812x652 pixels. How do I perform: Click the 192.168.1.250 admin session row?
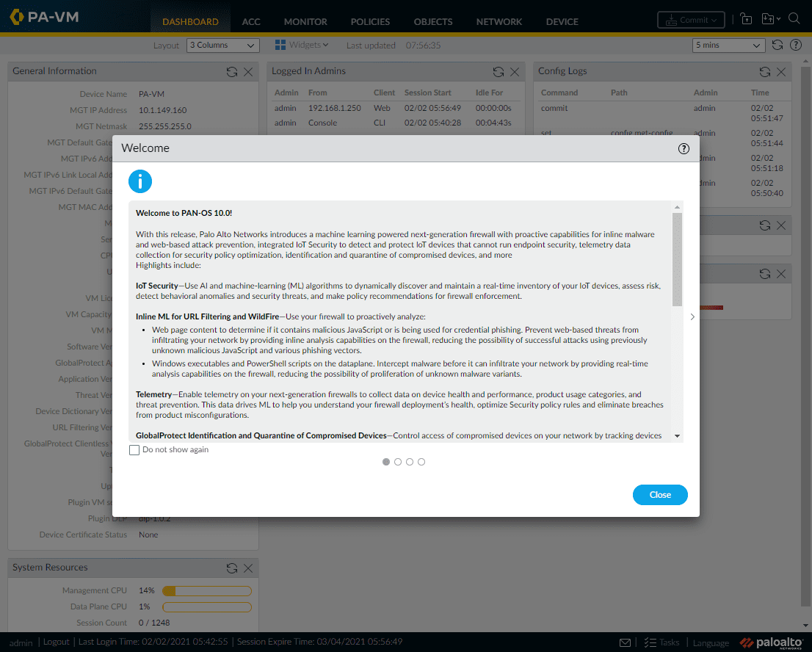[x=396, y=108]
